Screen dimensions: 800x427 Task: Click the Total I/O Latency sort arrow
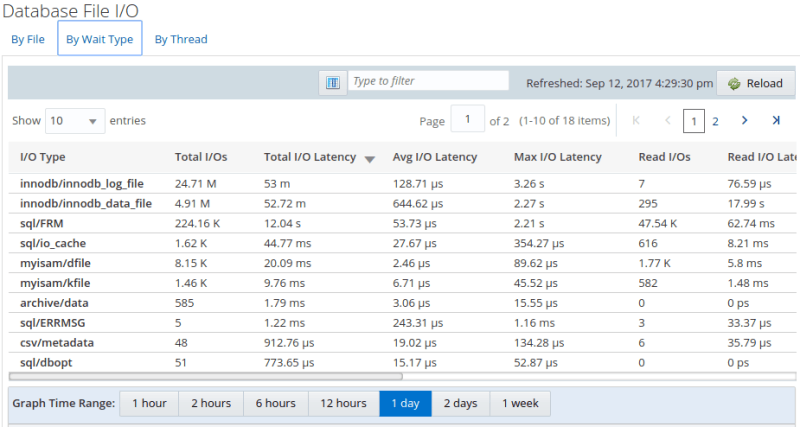tap(370, 158)
